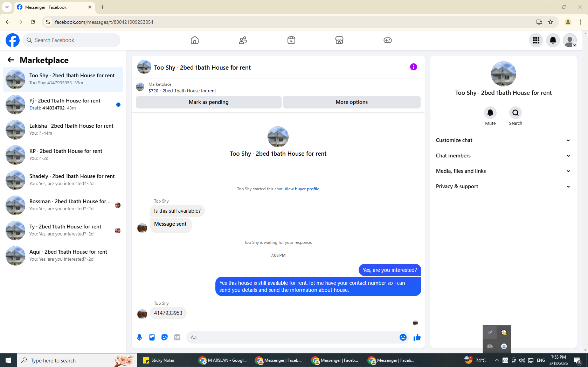Expand Media, files and links section

tap(503, 171)
